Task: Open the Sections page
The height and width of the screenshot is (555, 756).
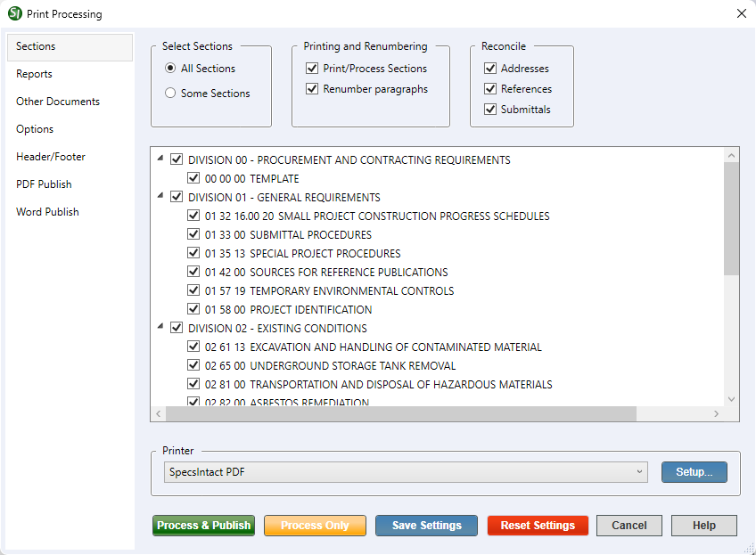Action: (x=70, y=46)
